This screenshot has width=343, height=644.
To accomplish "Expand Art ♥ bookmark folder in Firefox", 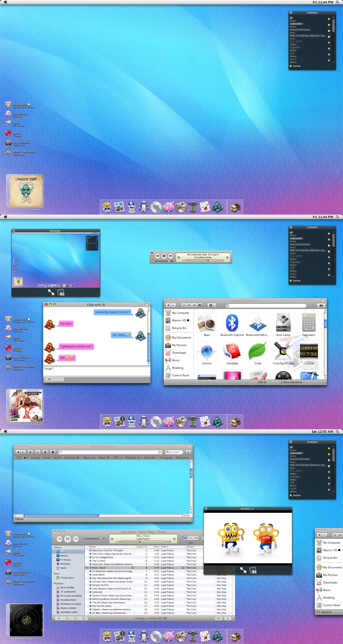I will pos(57,458).
